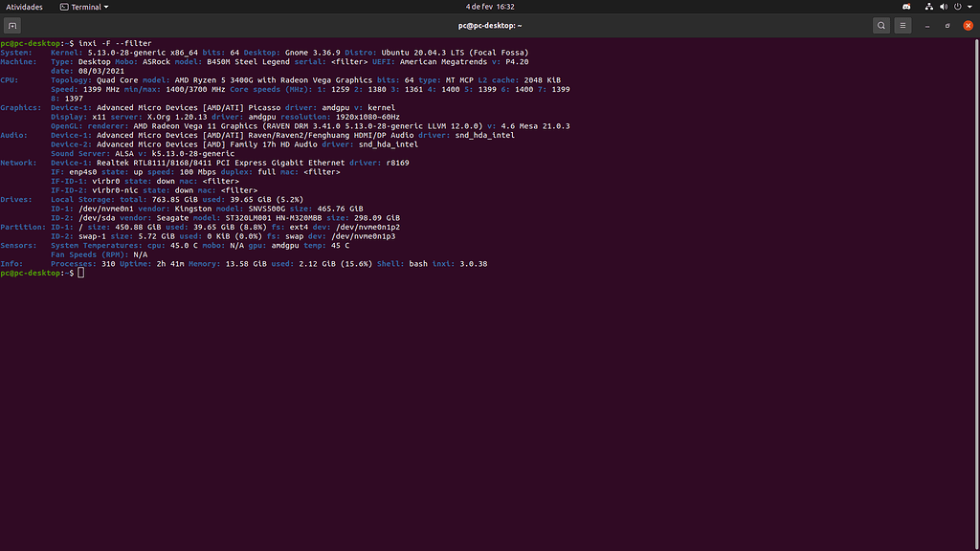Screen dimensions: 980x551
Task: Open the terminal search tool
Action: click(x=881, y=26)
